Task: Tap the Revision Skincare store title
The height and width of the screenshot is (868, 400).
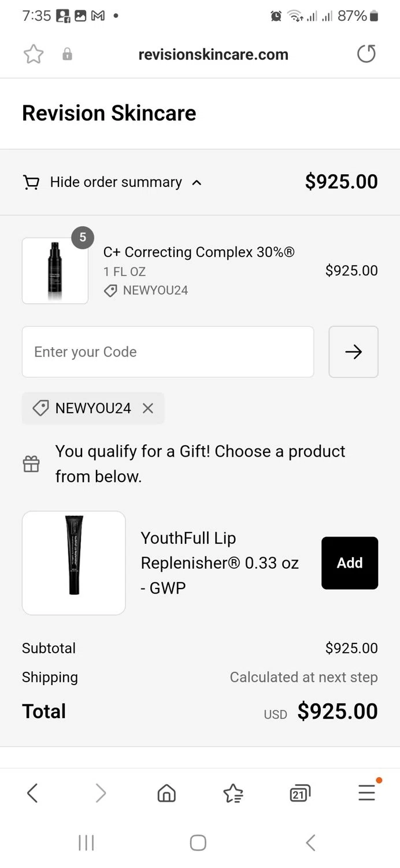Action: coord(109,113)
